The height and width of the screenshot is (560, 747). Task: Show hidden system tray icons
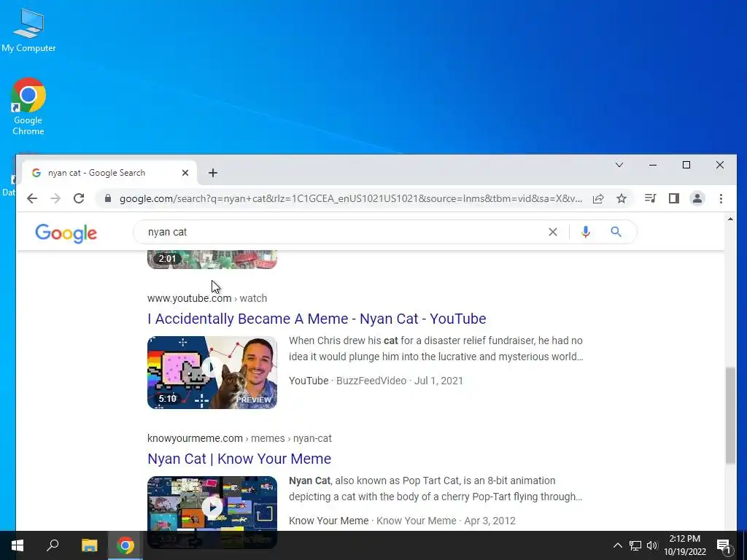(x=617, y=545)
